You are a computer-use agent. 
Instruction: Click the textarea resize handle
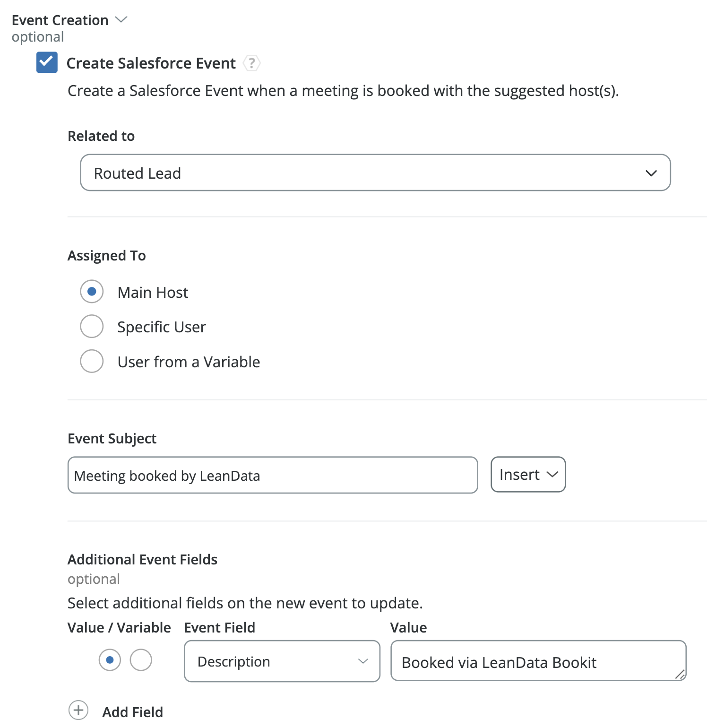click(680, 675)
